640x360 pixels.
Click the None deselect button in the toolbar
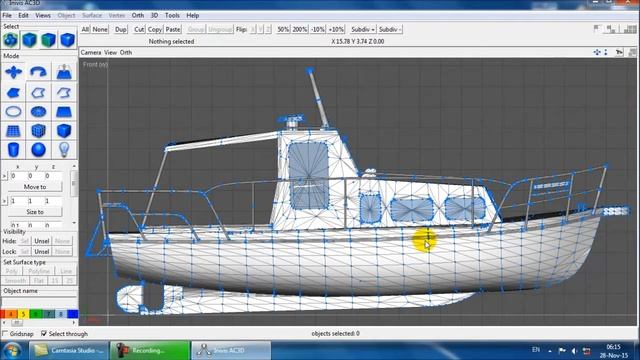100,29
